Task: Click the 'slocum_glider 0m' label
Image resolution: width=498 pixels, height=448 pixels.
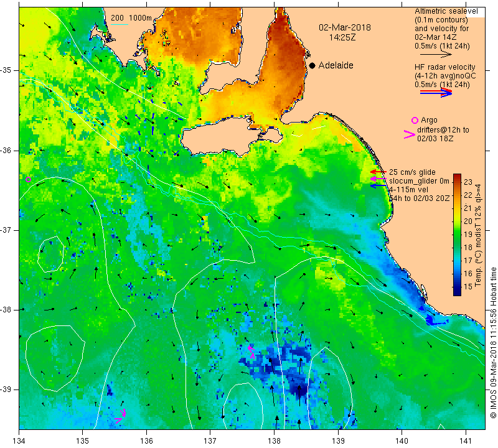Action: pyautogui.click(x=419, y=181)
